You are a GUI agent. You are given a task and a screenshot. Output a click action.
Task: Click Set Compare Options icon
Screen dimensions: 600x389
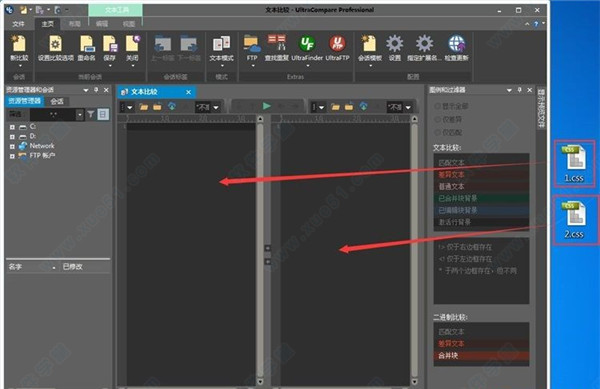pos(55,44)
